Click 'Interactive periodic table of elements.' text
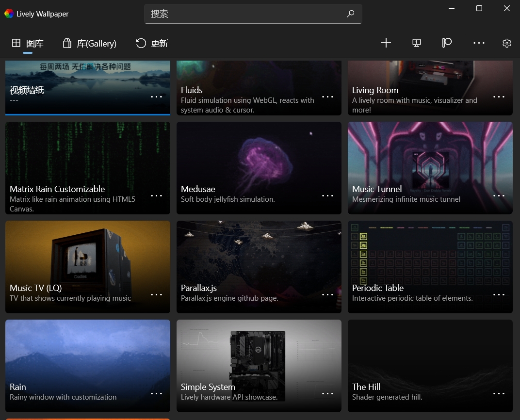 412,298
